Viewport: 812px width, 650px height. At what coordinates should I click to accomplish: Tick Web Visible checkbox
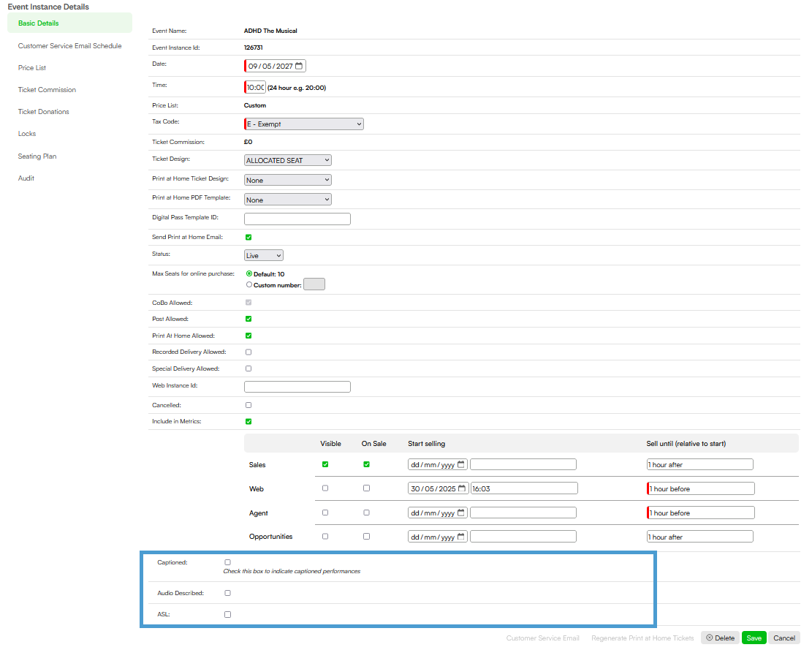(x=325, y=488)
